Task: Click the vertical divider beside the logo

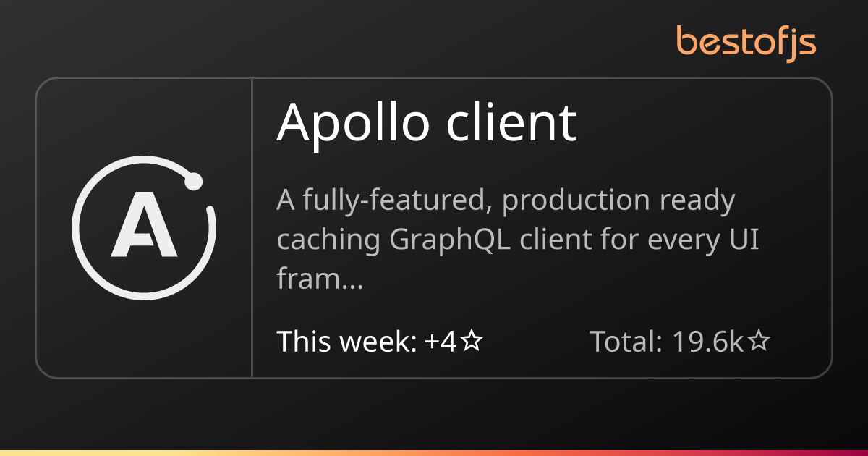Action: tap(252, 228)
